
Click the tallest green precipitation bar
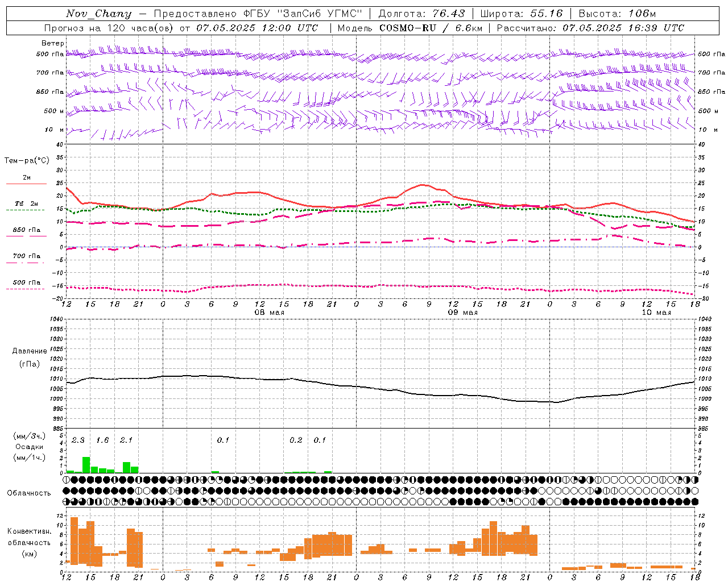click(86, 465)
